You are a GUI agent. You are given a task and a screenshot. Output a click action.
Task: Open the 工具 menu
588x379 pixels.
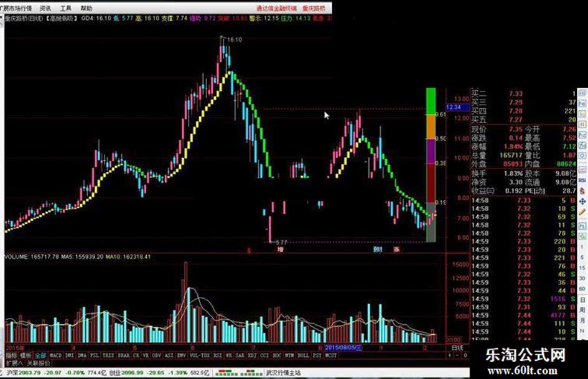[x=65, y=8]
